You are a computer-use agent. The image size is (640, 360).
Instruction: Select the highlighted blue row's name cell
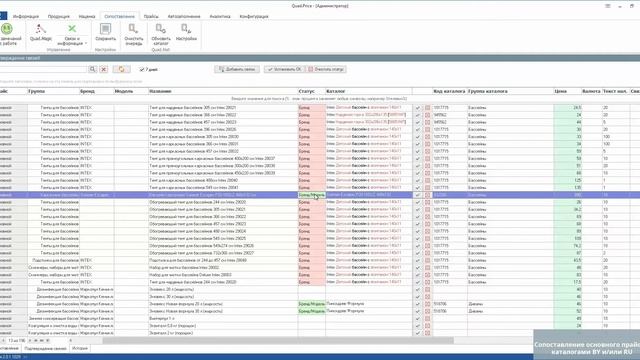coord(223,195)
